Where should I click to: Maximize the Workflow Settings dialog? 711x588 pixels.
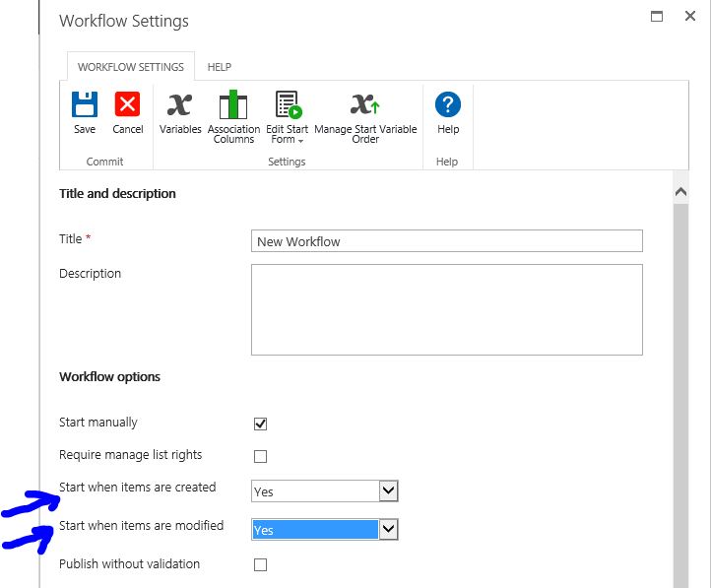tap(657, 16)
